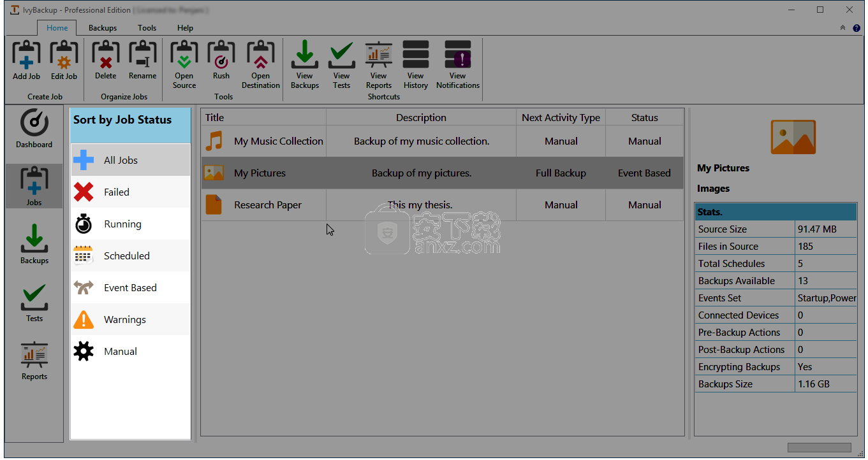Filter by All Jobs
The width and height of the screenshot is (868, 460).
(x=131, y=160)
